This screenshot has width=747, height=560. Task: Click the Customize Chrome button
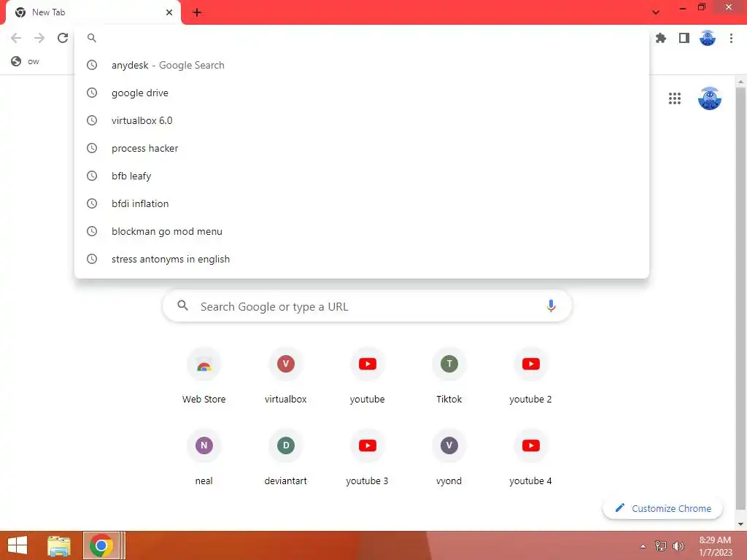pyautogui.click(x=662, y=508)
